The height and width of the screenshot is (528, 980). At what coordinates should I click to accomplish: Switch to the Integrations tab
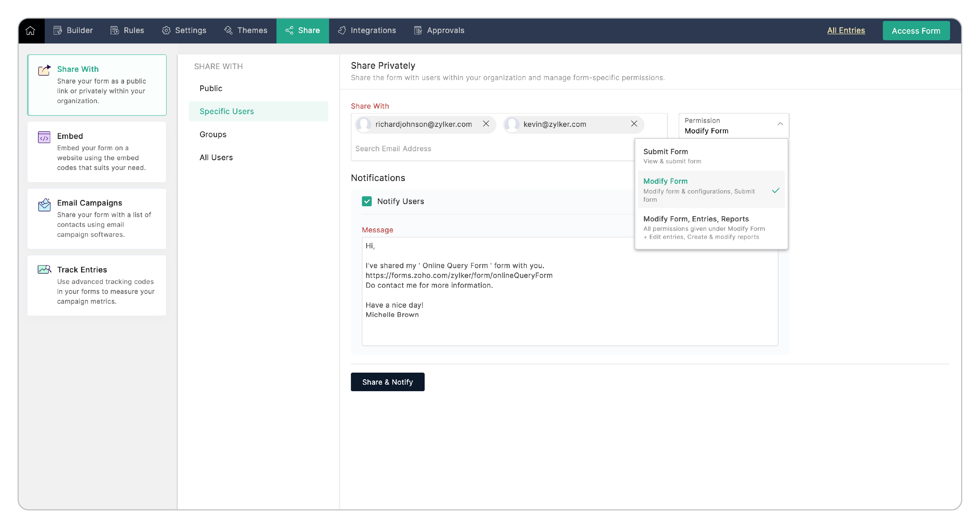coord(367,31)
